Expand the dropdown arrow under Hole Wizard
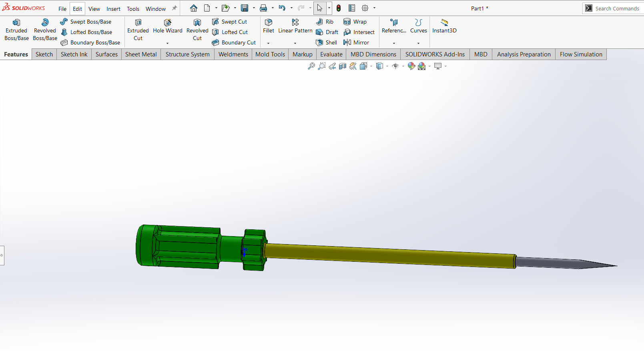 (167, 43)
